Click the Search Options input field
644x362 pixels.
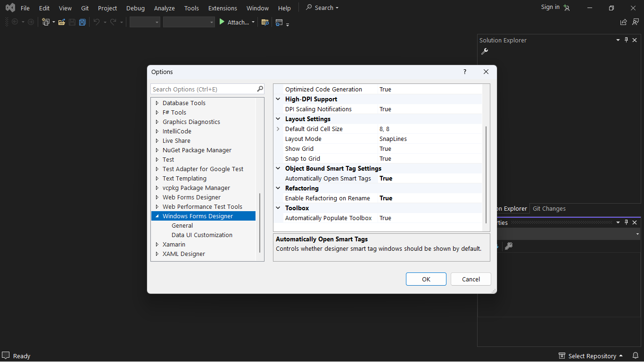tap(203, 89)
